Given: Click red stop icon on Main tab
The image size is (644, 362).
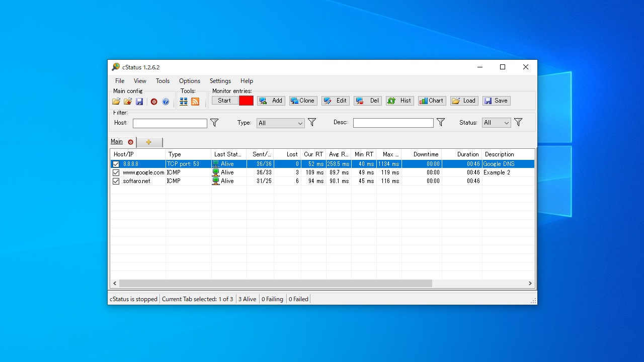Looking at the screenshot, I should [x=130, y=142].
